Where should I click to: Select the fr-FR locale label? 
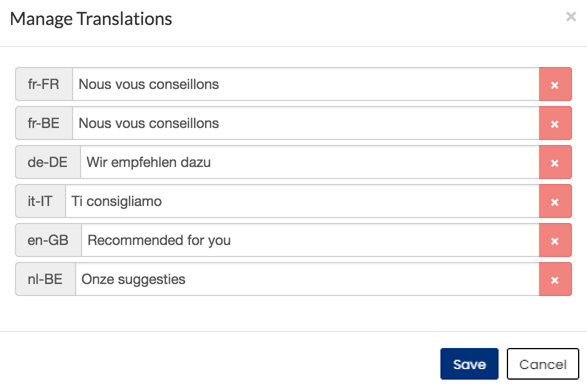(44, 84)
